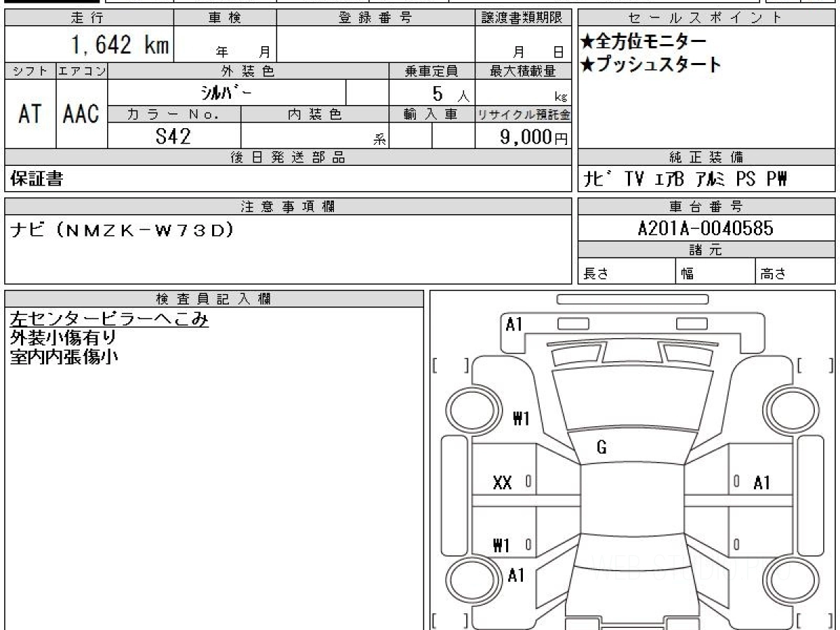This screenshot has width=840, height=630.
Task: Click the 検査員記入欄 heading
Action: click(x=215, y=298)
